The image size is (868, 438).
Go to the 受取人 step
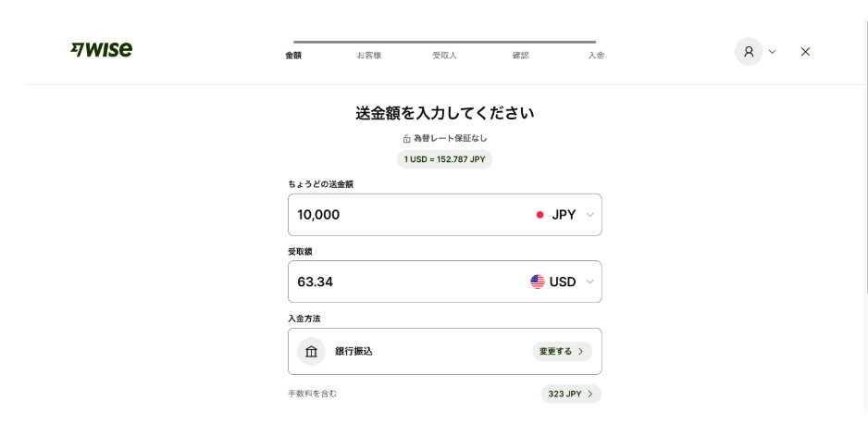(444, 56)
